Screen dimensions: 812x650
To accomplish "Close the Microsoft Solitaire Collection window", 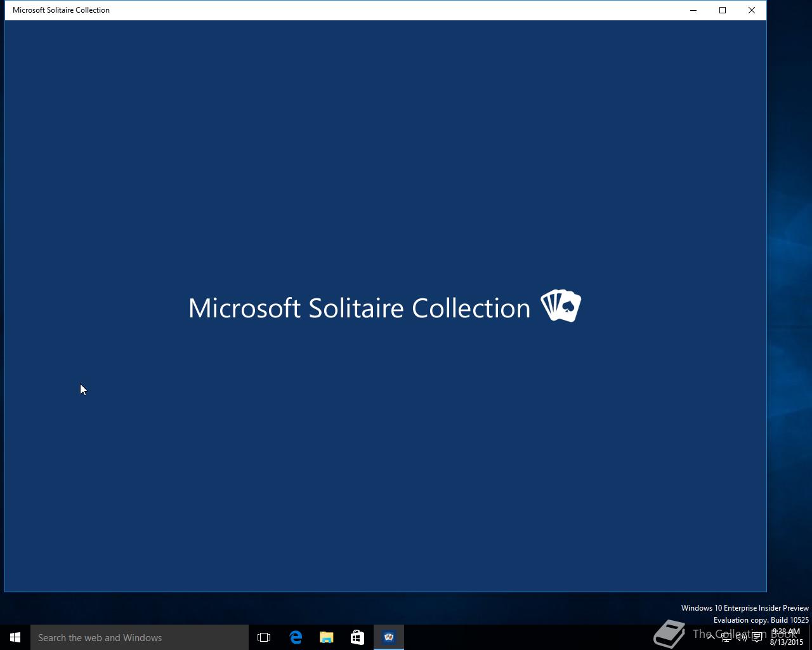I will point(752,10).
